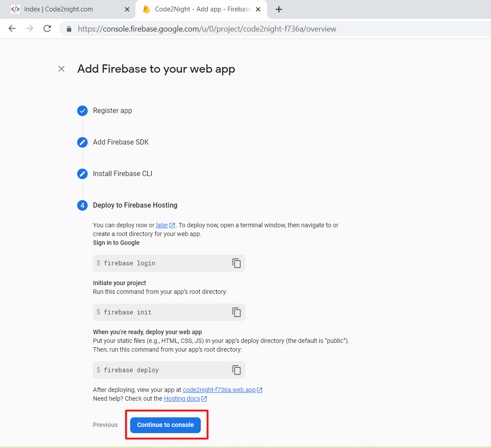Close the Add Firebase dialog with X
This screenshot has height=448, width=491.
pyautogui.click(x=61, y=69)
